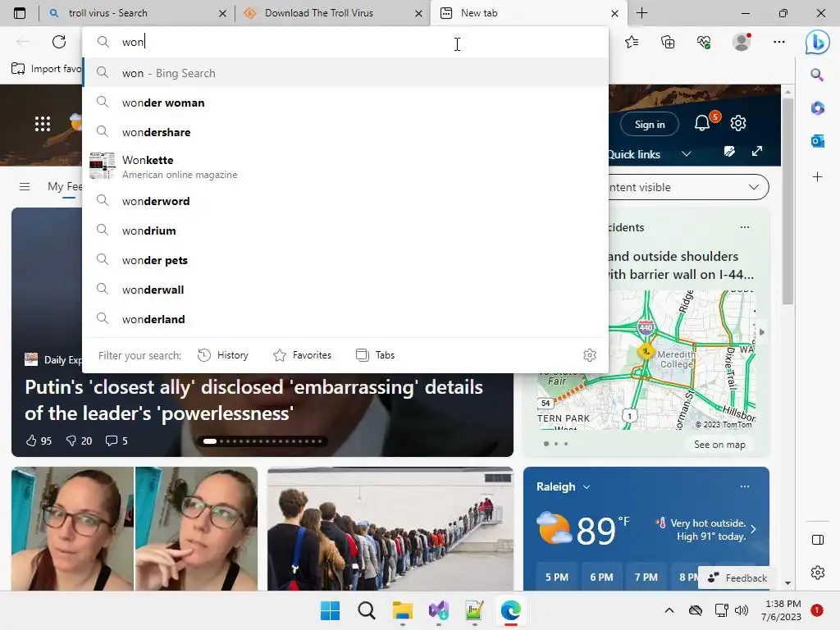Image resolution: width=840 pixels, height=630 pixels.
Task: Click the page vertical scrollbar thumb
Action: tap(787, 202)
